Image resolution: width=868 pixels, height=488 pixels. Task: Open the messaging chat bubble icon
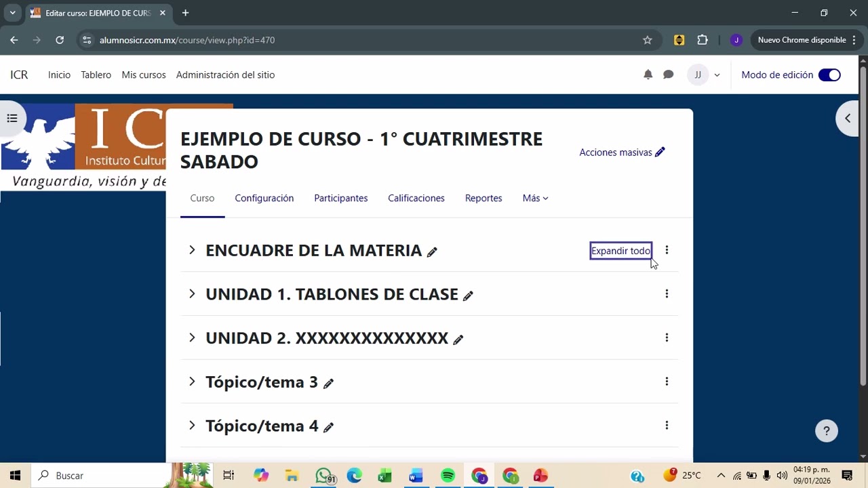point(668,75)
